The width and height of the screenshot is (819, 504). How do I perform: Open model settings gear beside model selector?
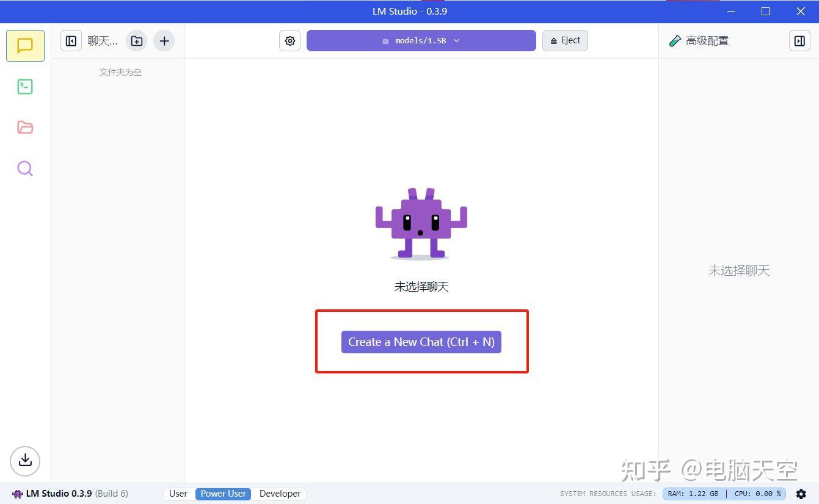tap(290, 41)
